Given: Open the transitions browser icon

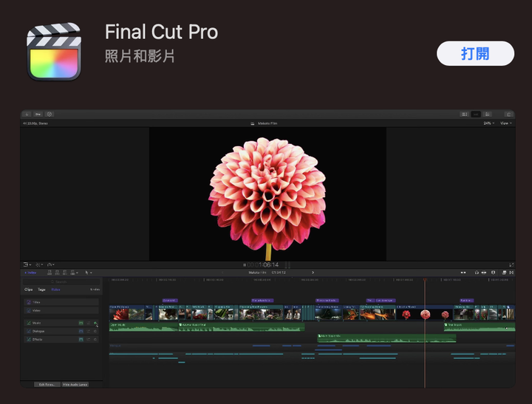Looking at the screenshot, I should click(x=511, y=273).
